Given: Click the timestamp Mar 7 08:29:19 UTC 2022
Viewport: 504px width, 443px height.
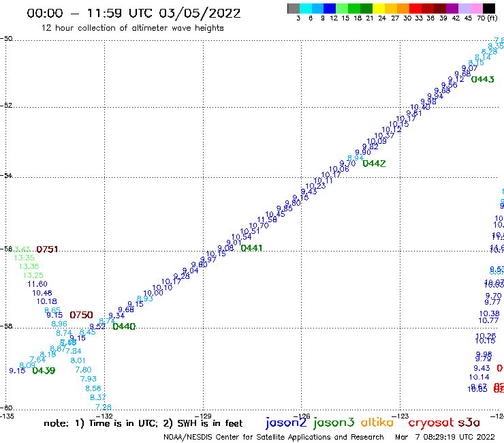Looking at the screenshot, I should [445, 437].
